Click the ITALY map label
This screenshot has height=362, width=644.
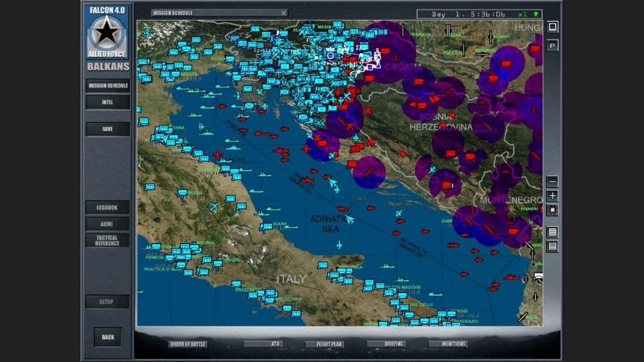pyautogui.click(x=292, y=279)
